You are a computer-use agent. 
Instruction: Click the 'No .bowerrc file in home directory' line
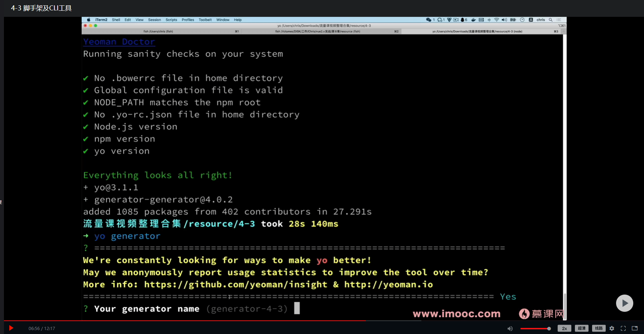pyautogui.click(x=188, y=78)
